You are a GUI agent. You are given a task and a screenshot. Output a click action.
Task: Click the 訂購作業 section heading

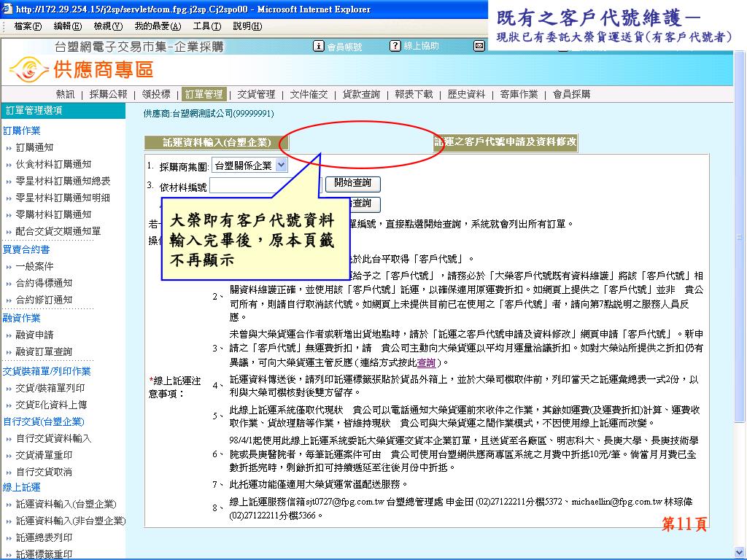pos(21,131)
